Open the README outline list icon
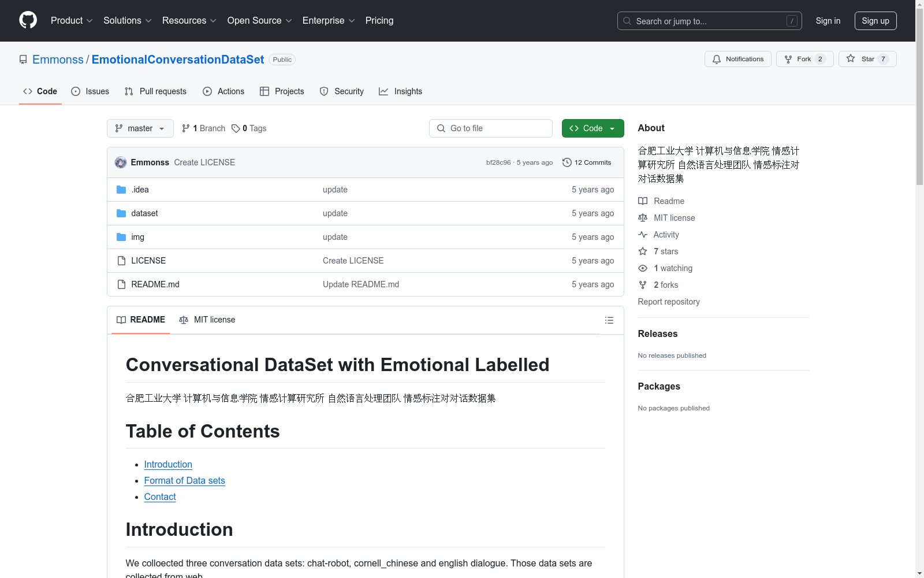 (609, 320)
